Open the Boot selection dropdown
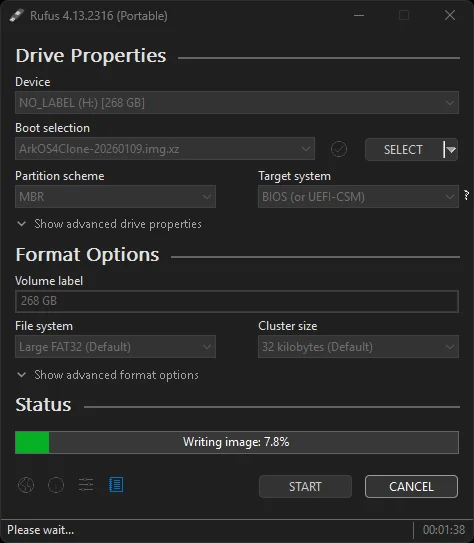 (x=165, y=149)
